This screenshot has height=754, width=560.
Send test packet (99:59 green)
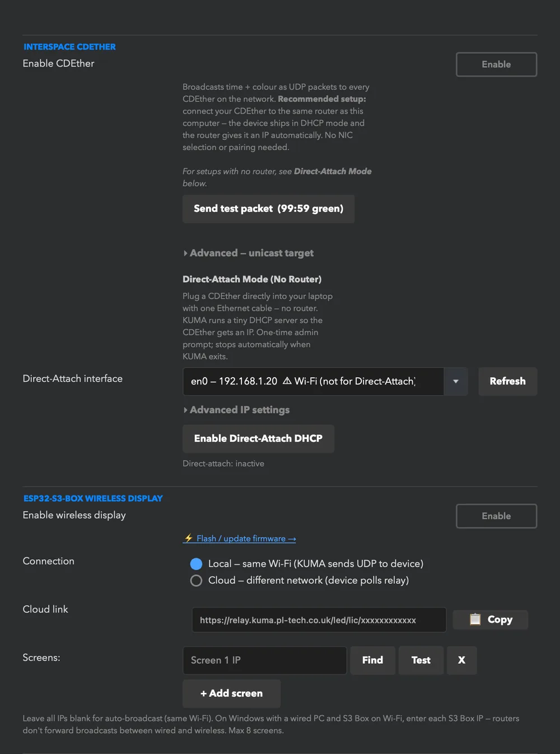(268, 209)
